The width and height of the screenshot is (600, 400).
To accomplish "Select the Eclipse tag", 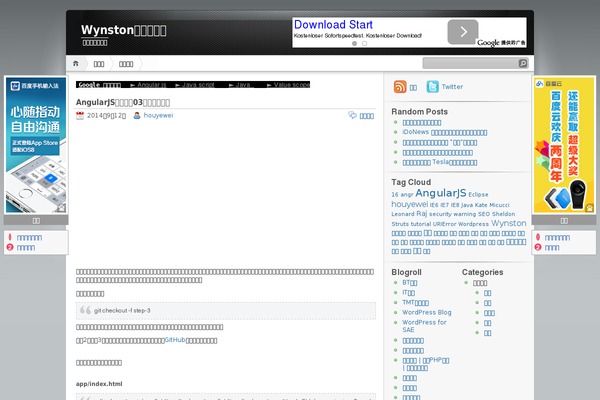I will tap(478, 194).
